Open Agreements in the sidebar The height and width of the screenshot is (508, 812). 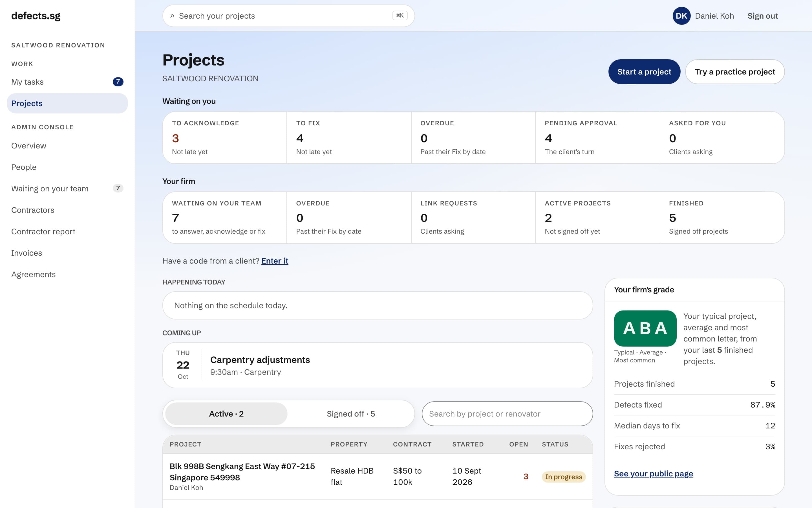coord(67,275)
